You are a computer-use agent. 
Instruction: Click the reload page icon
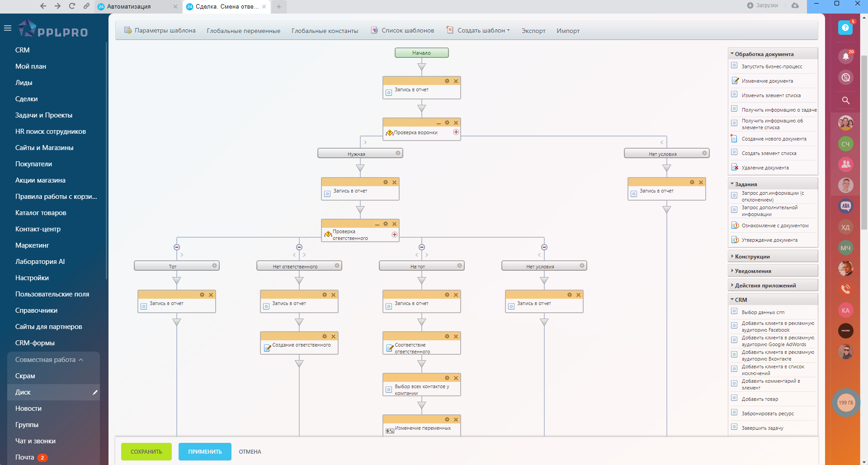(x=72, y=6)
